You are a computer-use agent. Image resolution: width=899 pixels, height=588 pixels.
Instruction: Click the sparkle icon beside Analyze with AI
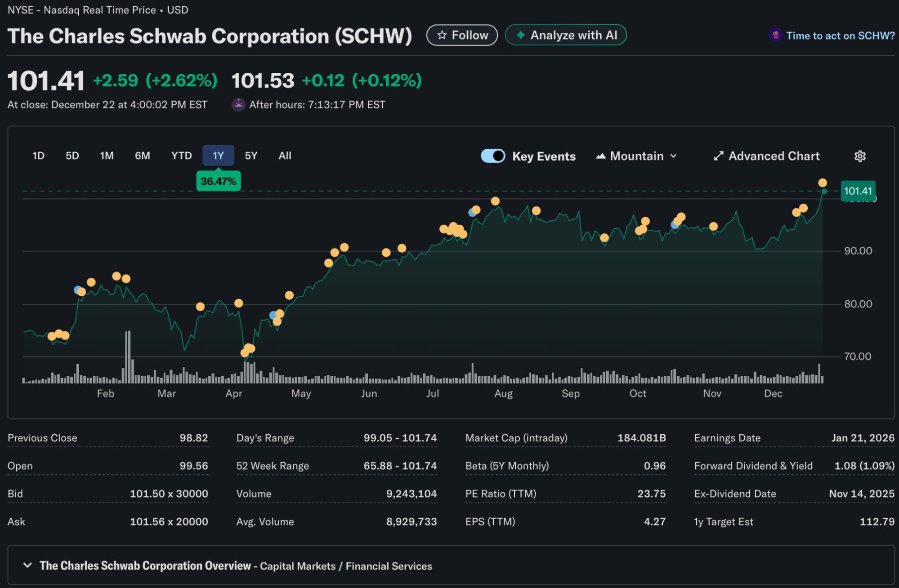[x=520, y=35]
